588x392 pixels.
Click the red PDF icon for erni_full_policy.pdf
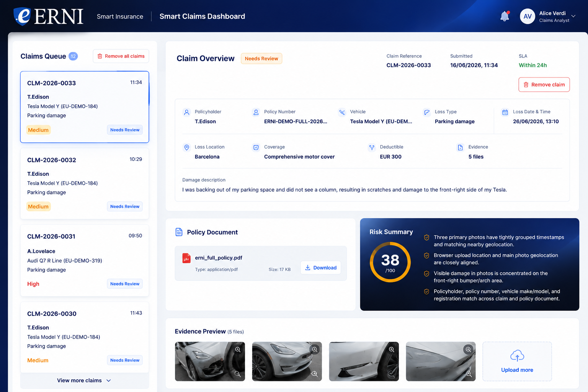(x=186, y=258)
